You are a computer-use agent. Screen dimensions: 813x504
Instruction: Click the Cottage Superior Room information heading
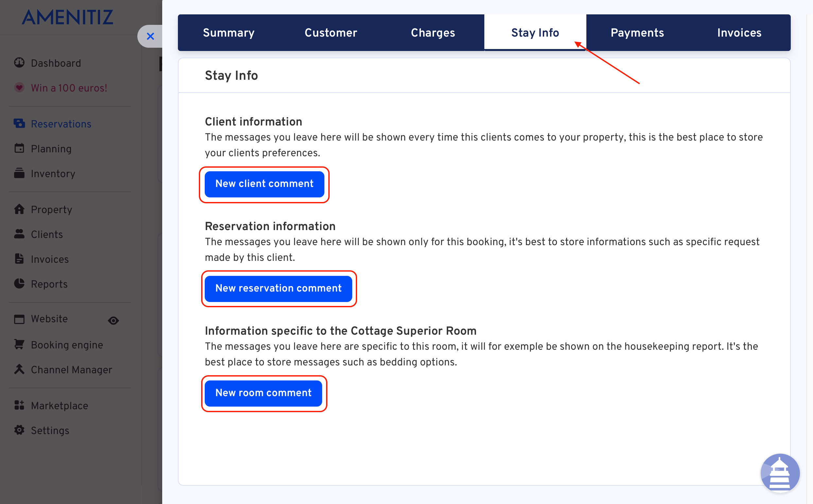(340, 331)
